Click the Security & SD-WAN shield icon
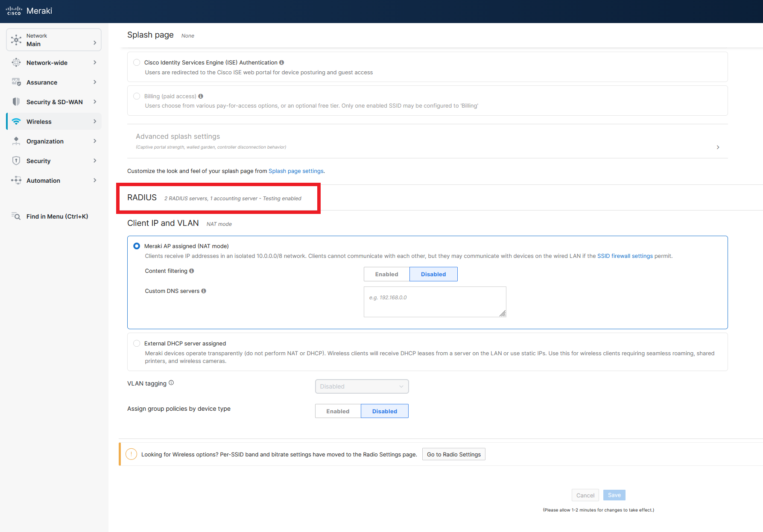This screenshot has width=763, height=532. 16,102
